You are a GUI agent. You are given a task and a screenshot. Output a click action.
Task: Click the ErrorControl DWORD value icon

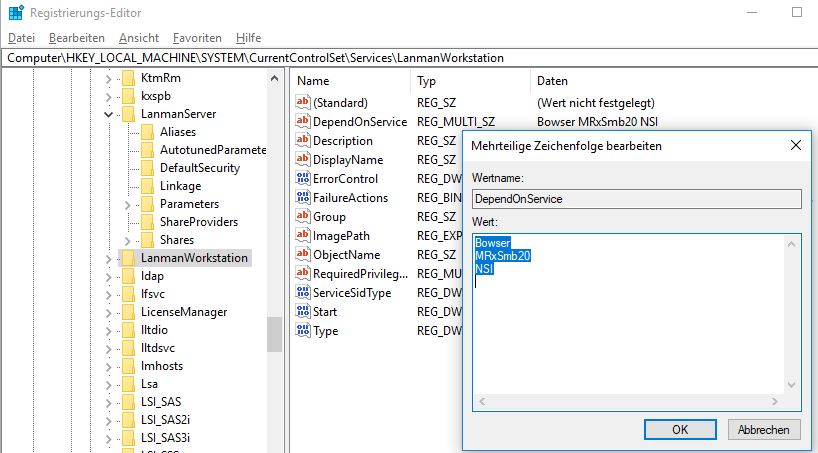point(304,179)
